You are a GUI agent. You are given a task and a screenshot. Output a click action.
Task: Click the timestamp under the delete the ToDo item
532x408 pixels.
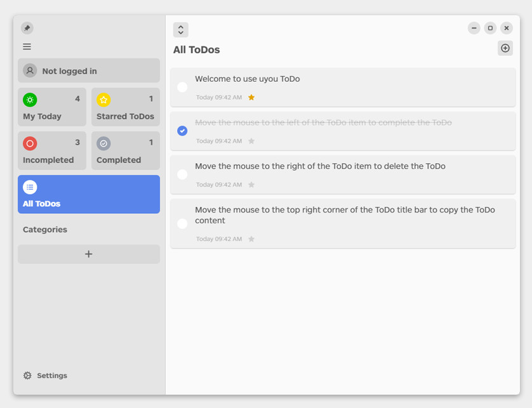(x=219, y=185)
